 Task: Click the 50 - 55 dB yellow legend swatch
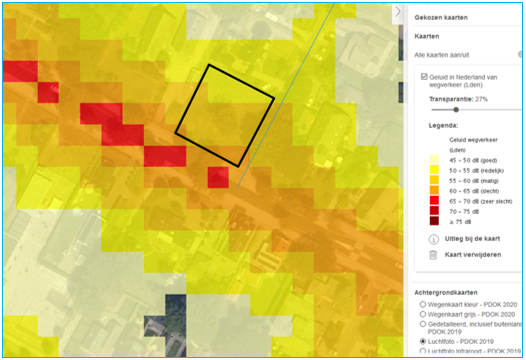point(434,170)
